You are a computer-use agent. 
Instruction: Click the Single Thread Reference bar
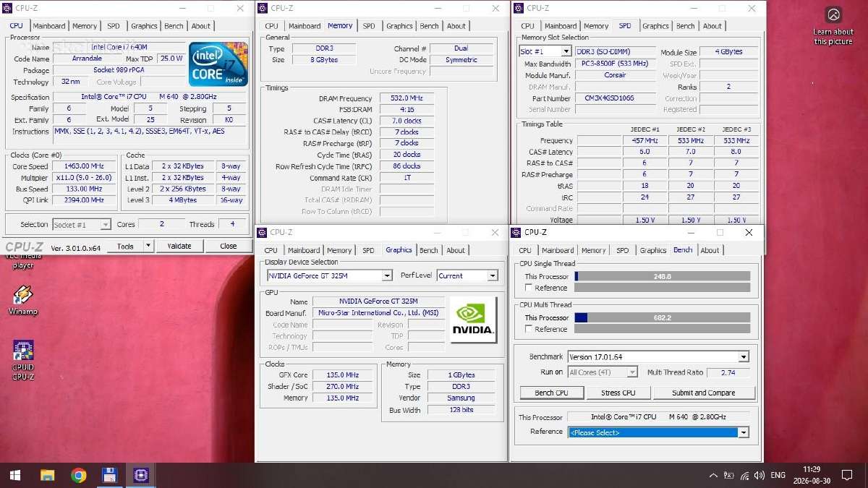click(663, 288)
